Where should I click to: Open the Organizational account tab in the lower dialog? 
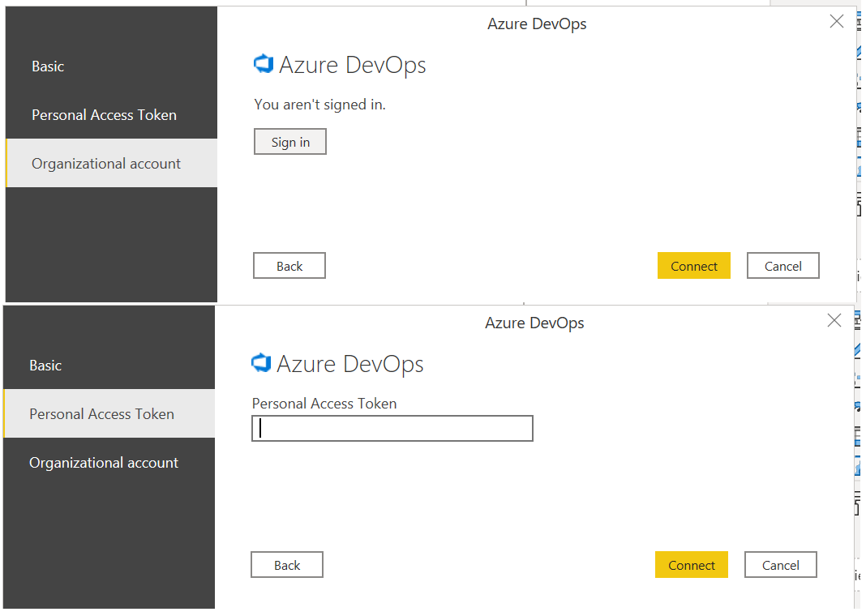[103, 462]
